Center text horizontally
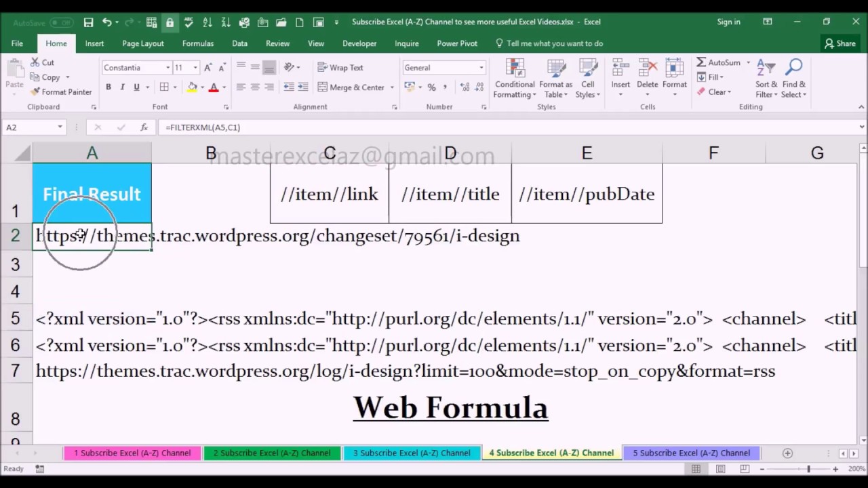Viewport: 868px width, 488px height. (255, 87)
